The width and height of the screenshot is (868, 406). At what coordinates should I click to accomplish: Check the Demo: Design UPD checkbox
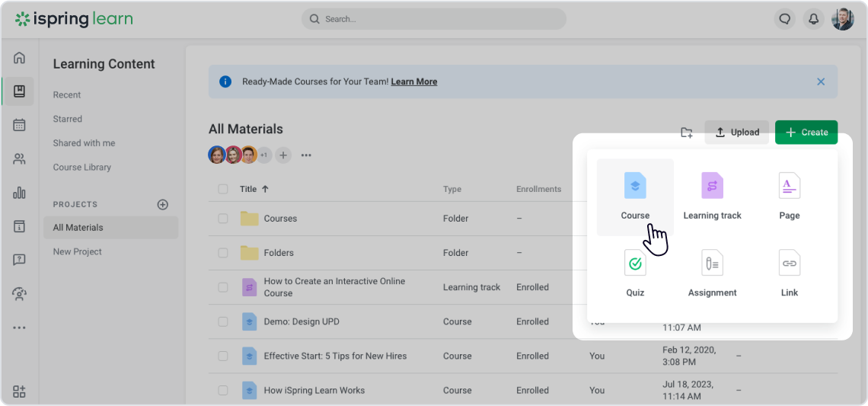point(223,321)
